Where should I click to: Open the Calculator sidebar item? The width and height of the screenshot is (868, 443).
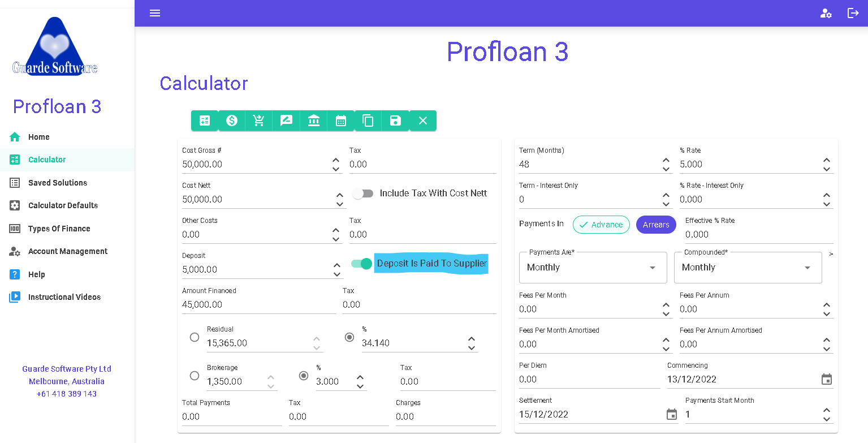pos(67,160)
